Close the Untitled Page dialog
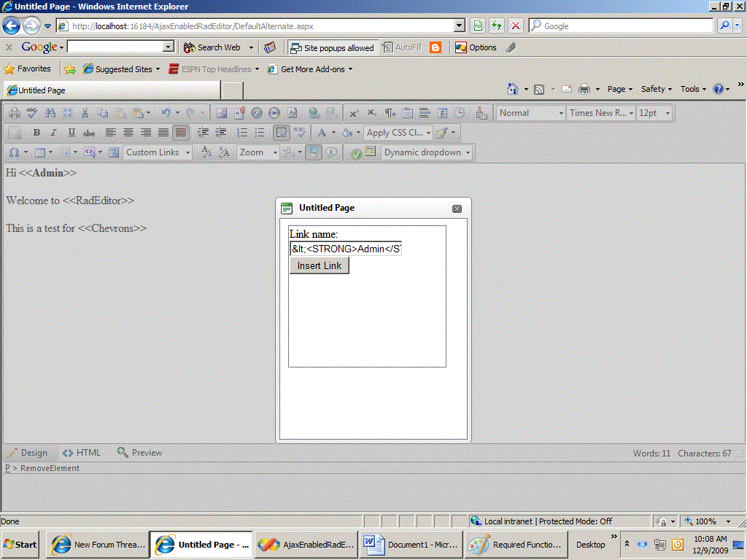The width and height of the screenshot is (747, 560). (x=457, y=209)
